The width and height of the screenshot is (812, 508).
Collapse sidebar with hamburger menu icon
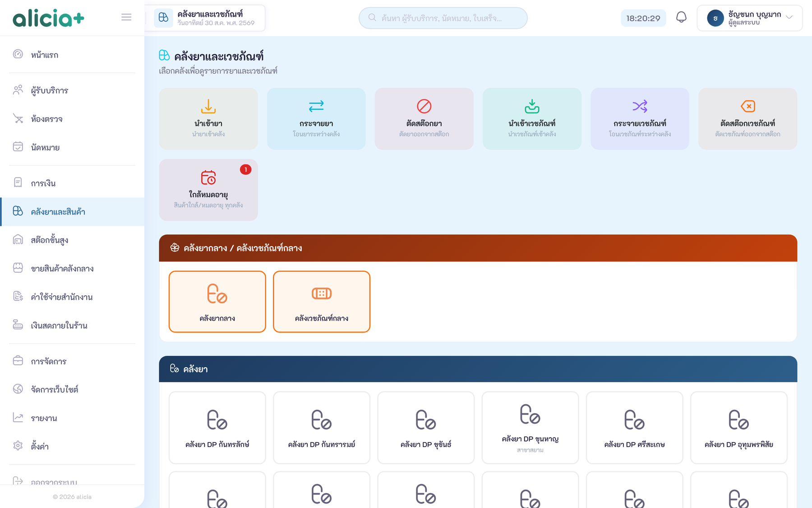tap(126, 17)
